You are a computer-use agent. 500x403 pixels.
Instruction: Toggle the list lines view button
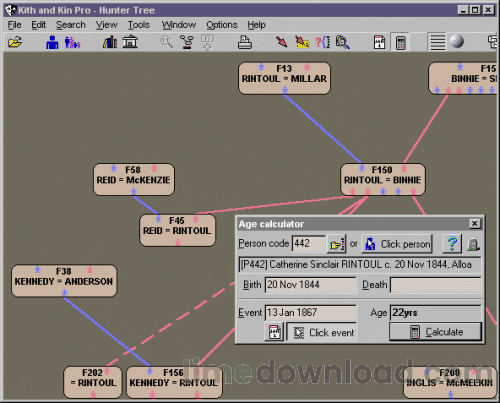pyautogui.click(x=437, y=42)
